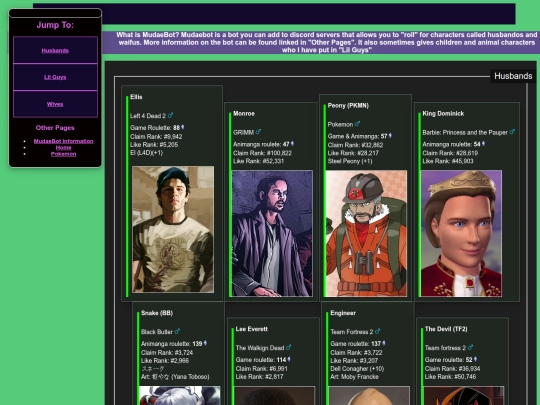Jump to the Lil Guys section link
540x405 pixels.
click(55, 77)
